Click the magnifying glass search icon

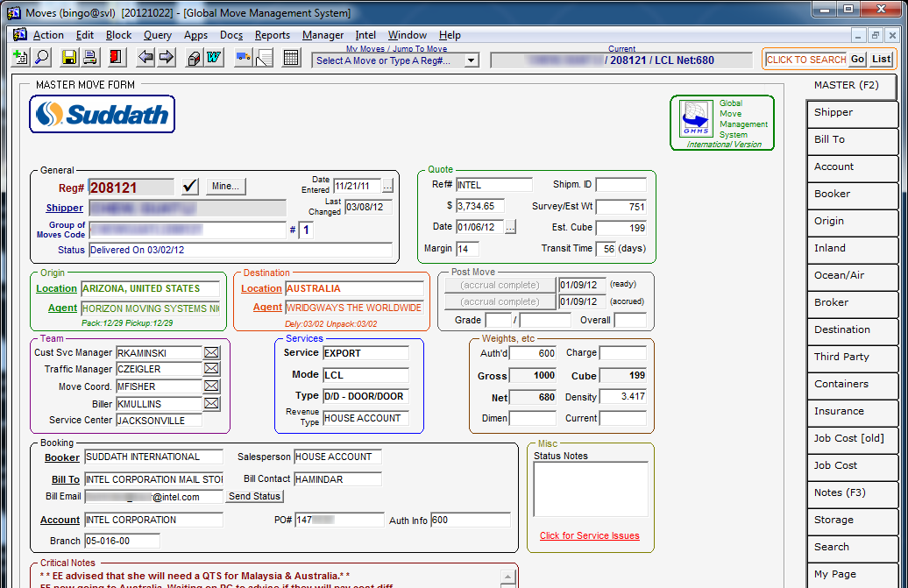(x=42, y=57)
